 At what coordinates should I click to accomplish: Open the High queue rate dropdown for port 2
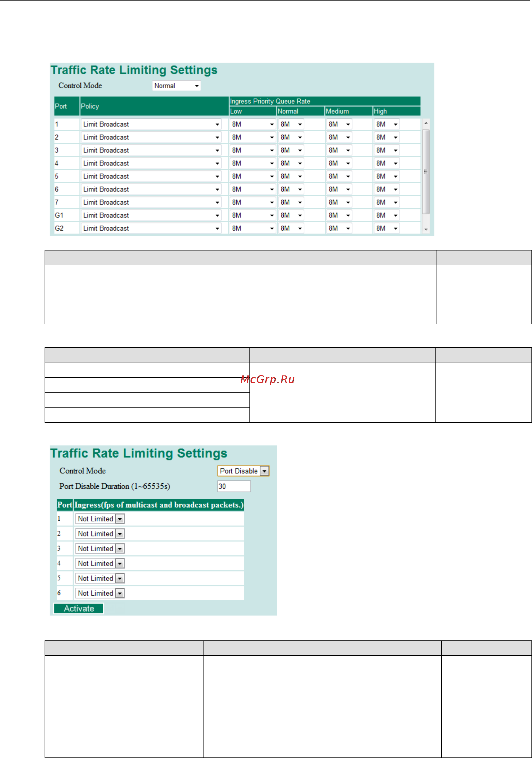click(387, 137)
